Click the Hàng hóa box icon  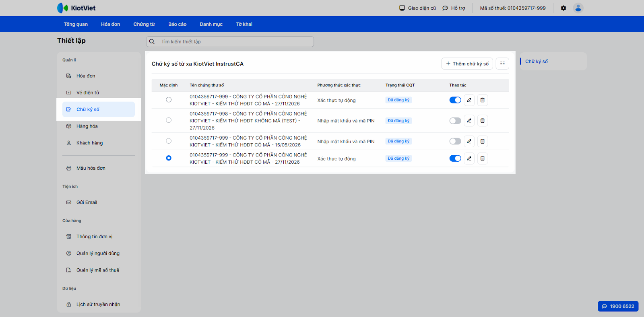69,126
